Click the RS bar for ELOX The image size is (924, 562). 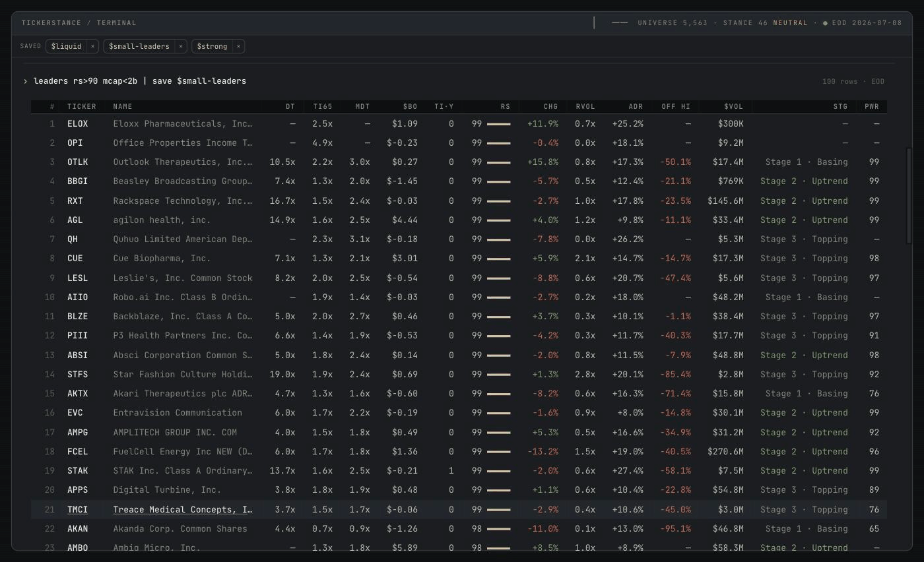498,124
